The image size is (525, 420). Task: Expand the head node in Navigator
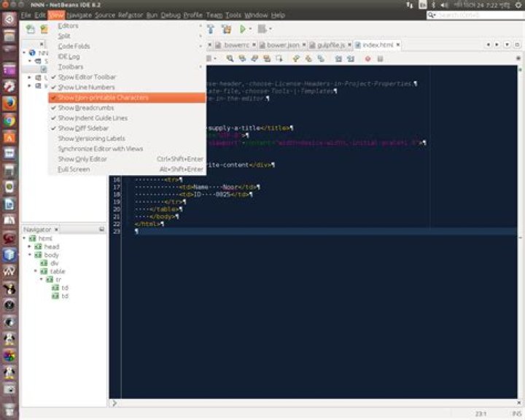click(x=30, y=246)
